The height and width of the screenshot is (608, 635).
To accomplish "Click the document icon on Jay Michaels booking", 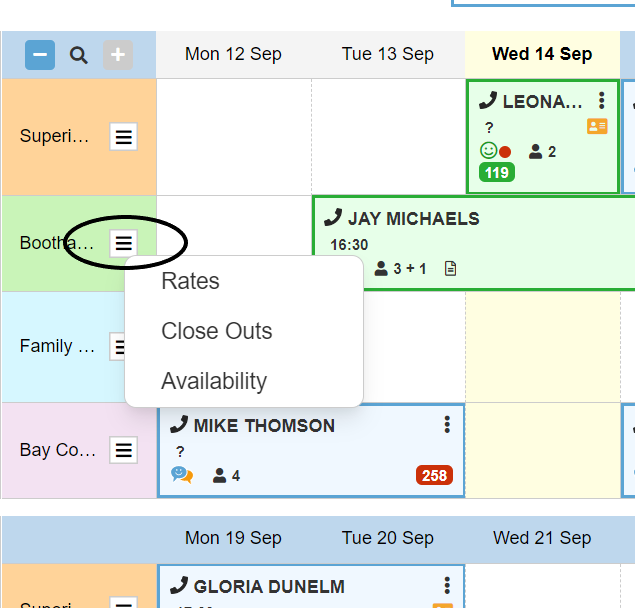I will coord(450,268).
